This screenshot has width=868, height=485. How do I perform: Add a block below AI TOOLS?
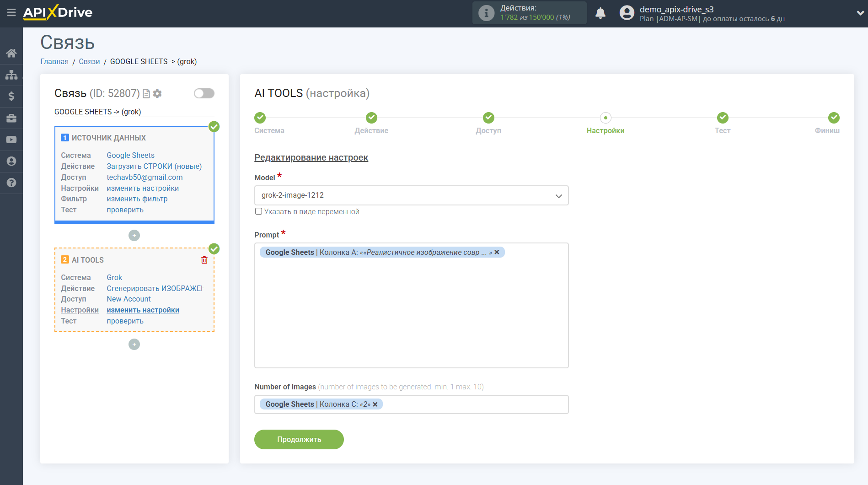tap(134, 344)
